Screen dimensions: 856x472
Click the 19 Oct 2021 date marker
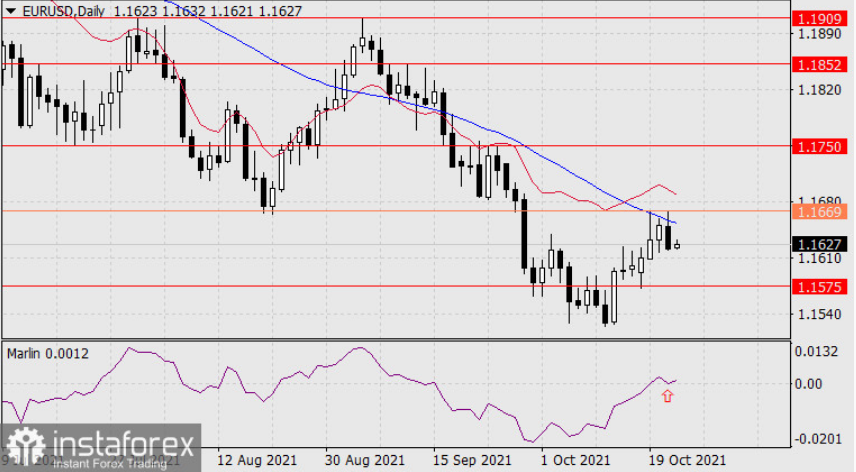[687, 460]
